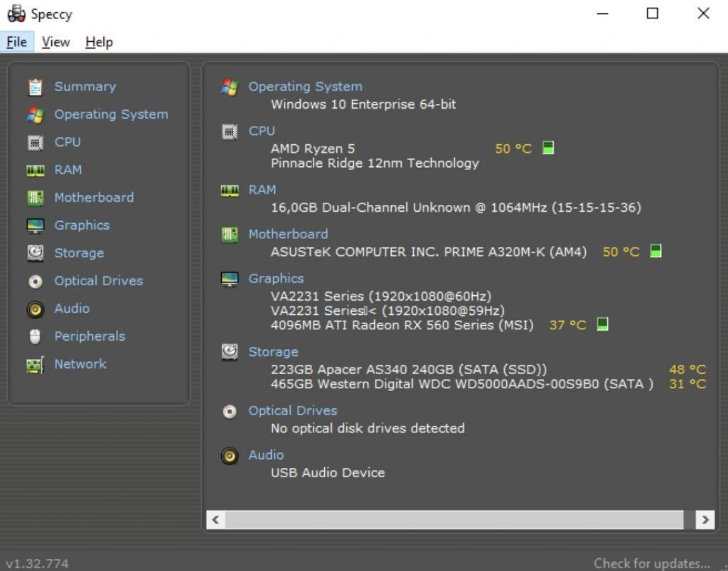This screenshot has width=728, height=571.
Task: Select Audio in the sidebar
Action: click(72, 309)
